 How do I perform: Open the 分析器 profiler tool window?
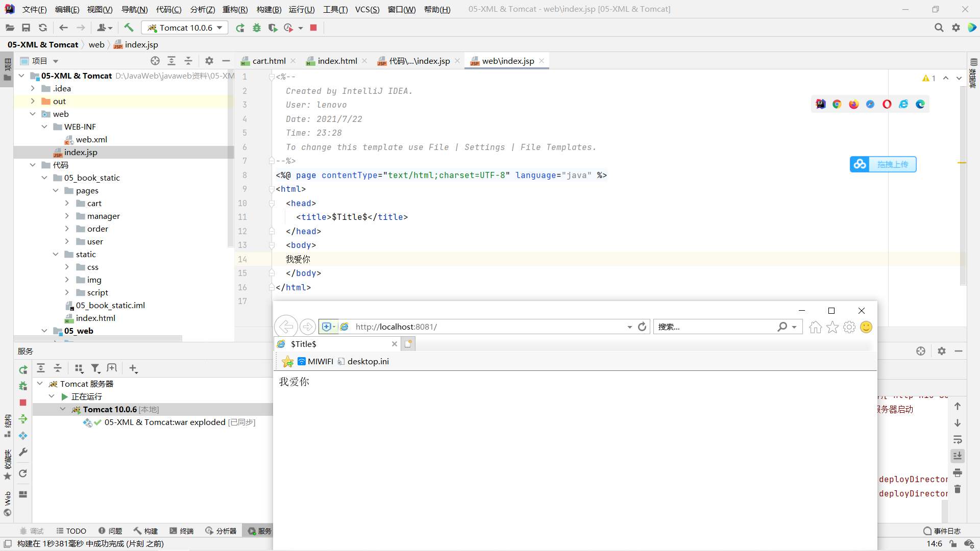[x=221, y=531]
